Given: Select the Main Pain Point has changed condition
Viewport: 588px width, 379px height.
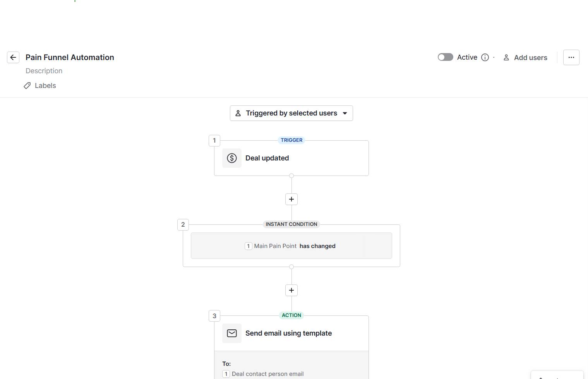Looking at the screenshot, I should pyautogui.click(x=291, y=246).
